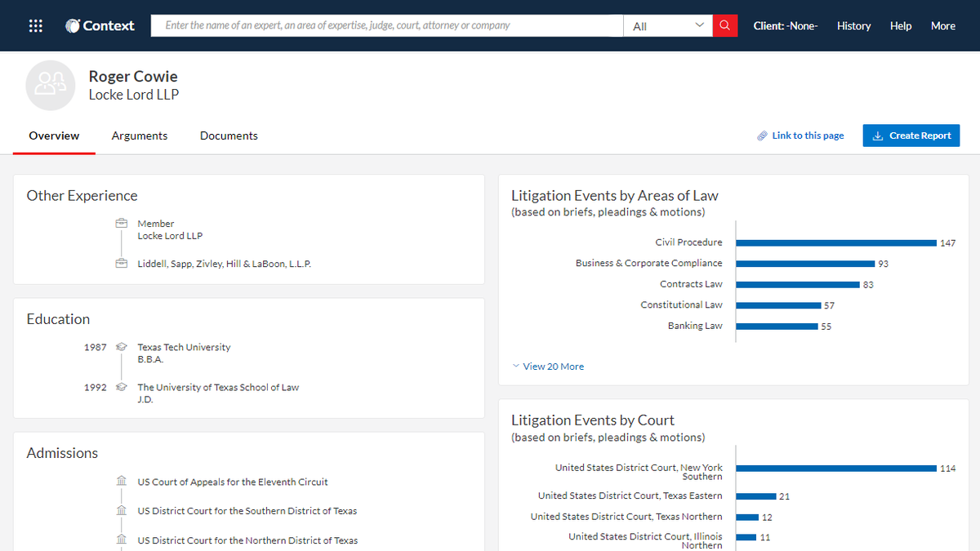
Task: Run search with the red magnifier button
Action: [725, 25]
